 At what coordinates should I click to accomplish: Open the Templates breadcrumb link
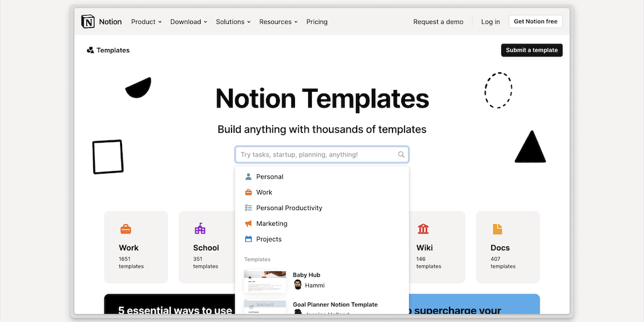[108, 50]
